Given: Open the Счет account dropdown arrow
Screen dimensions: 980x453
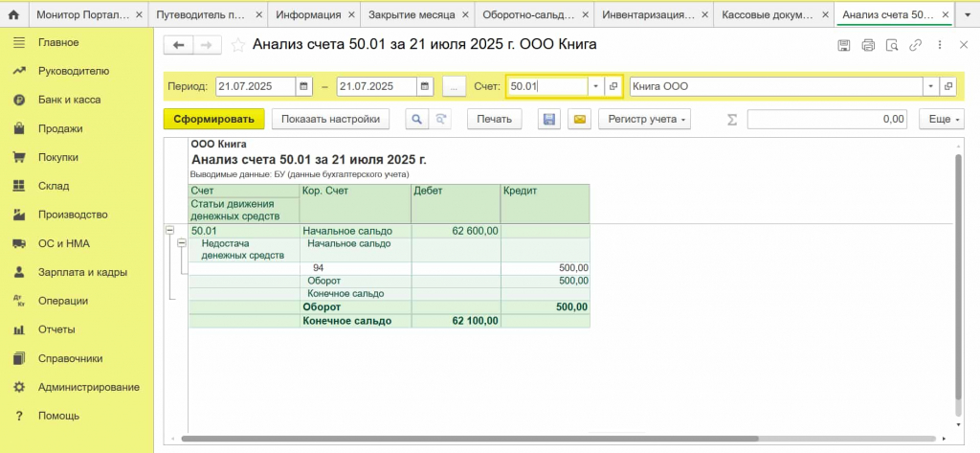Looking at the screenshot, I should pyautogui.click(x=596, y=86).
